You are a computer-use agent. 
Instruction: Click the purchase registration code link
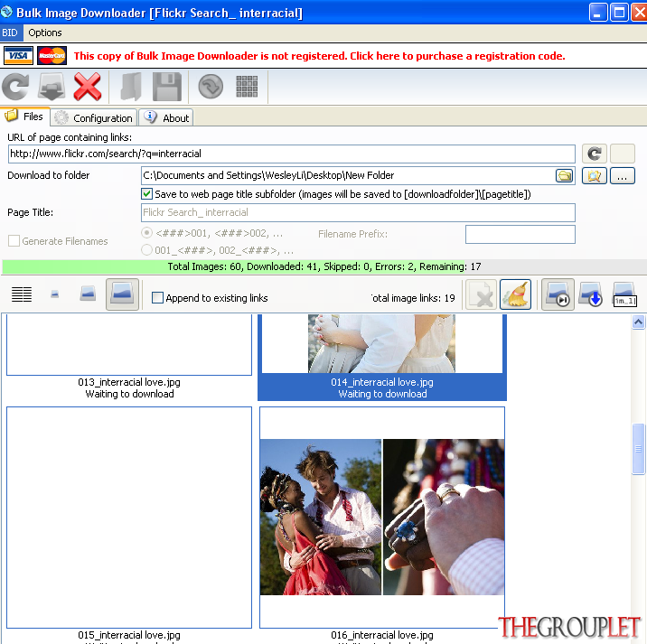(x=319, y=56)
